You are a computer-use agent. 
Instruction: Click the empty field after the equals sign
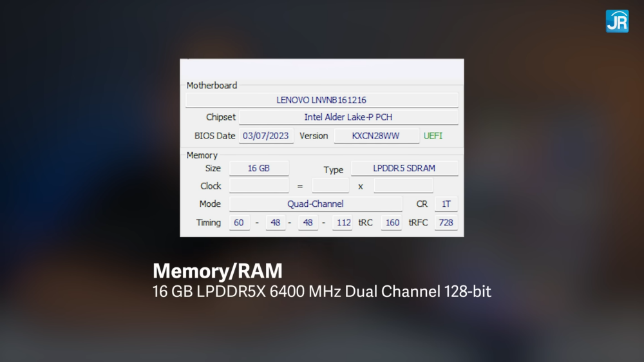(x=330, y=186)
